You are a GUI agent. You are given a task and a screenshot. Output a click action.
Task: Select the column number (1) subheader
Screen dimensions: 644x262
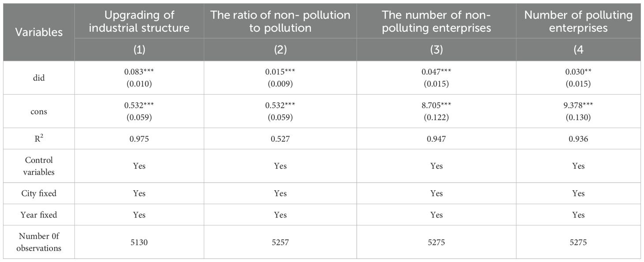[x=139, y=50]
